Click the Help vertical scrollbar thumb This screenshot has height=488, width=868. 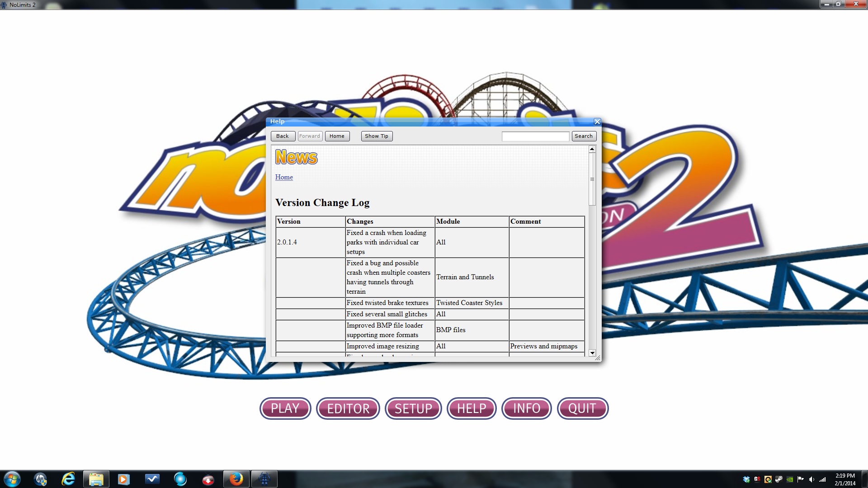(x=592, y=179)
